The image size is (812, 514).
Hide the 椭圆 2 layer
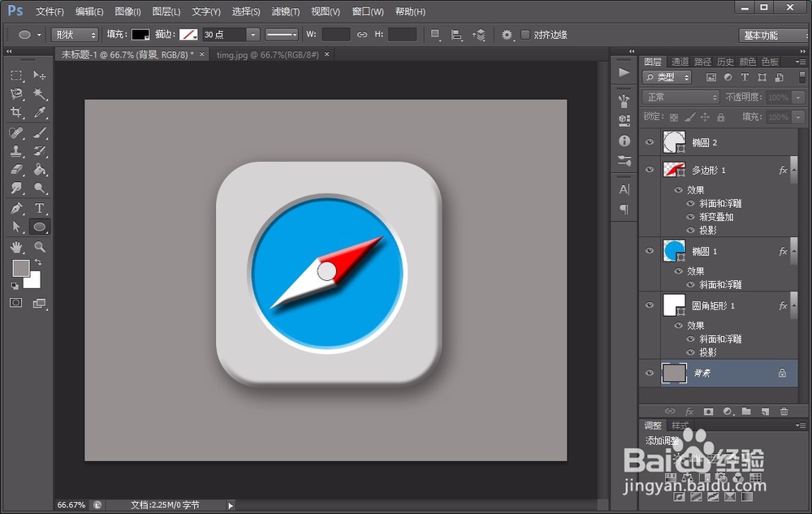coord(650,142)
